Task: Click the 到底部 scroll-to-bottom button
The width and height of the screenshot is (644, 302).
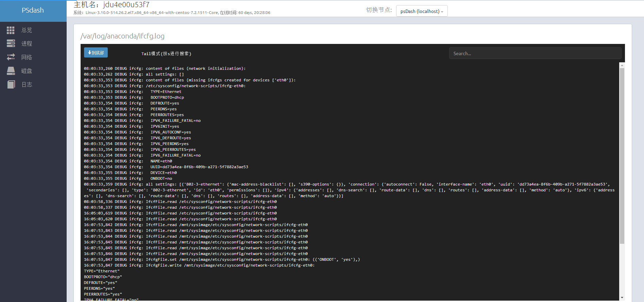Action: tap(96, 52)
